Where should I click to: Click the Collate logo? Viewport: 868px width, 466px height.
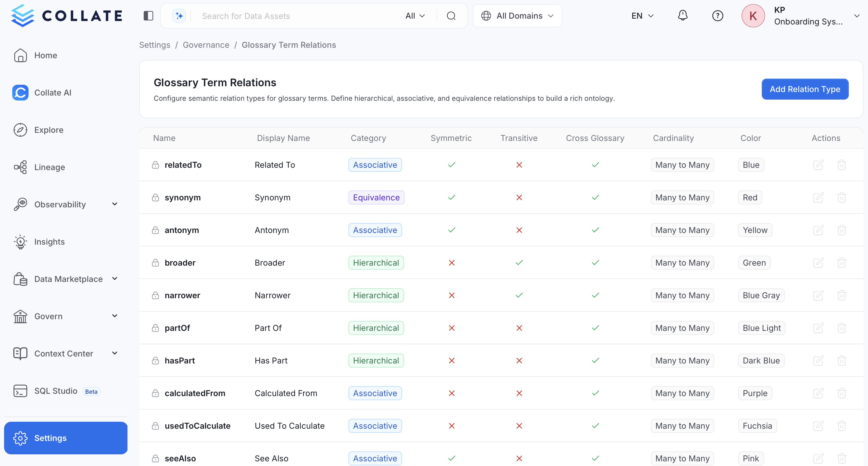coord(66,15)
